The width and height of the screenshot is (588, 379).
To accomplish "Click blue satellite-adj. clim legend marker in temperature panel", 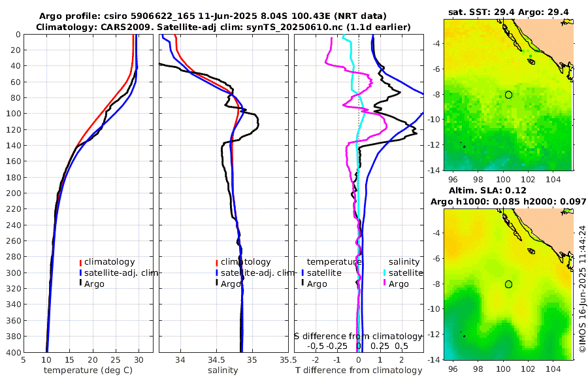I will 80,272.
